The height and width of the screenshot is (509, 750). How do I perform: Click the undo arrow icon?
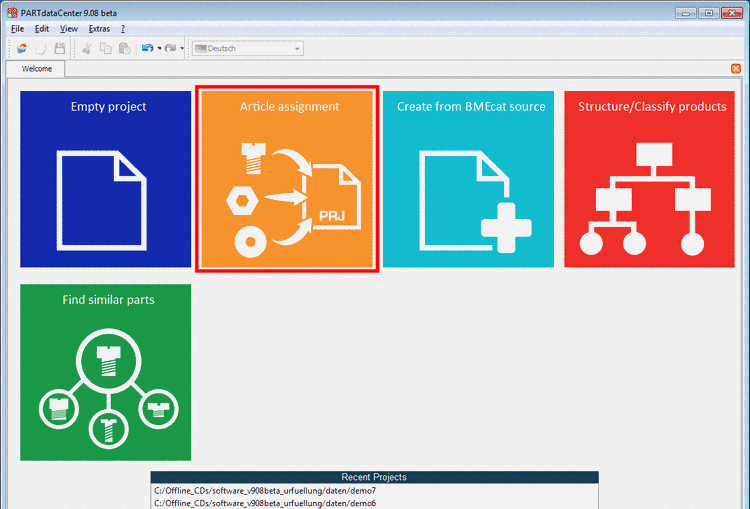[x=147, y=48]
